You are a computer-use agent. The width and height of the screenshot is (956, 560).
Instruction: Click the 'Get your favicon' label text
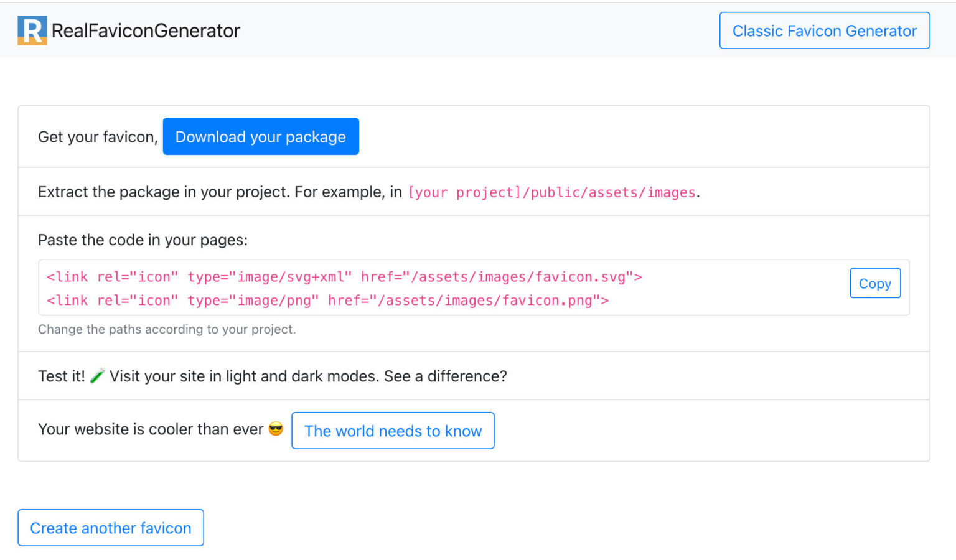97,136
